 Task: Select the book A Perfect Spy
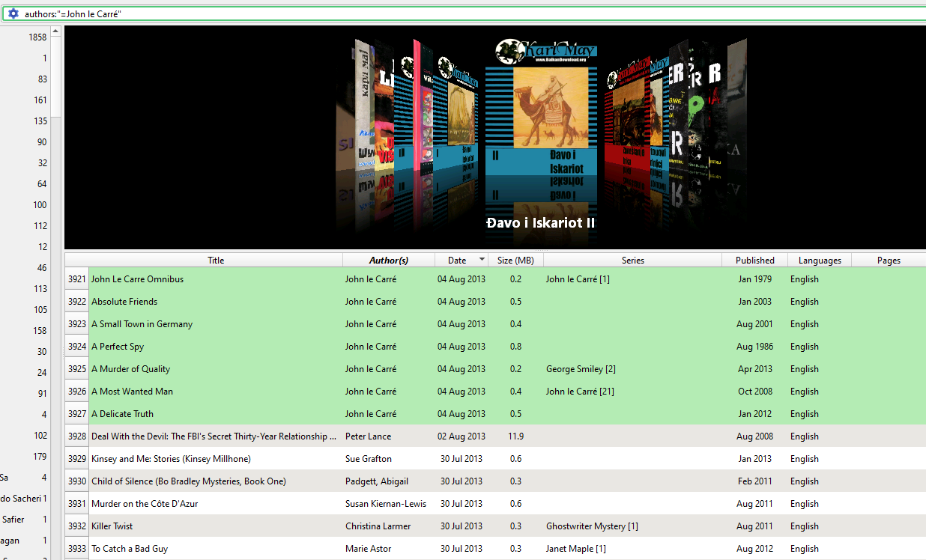[x=118, y=347]
